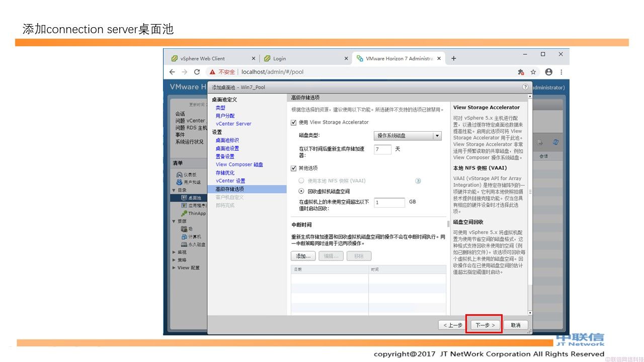Click the browser address bar URL
This screenshot has width=644, height=362.
click(272, 72)
